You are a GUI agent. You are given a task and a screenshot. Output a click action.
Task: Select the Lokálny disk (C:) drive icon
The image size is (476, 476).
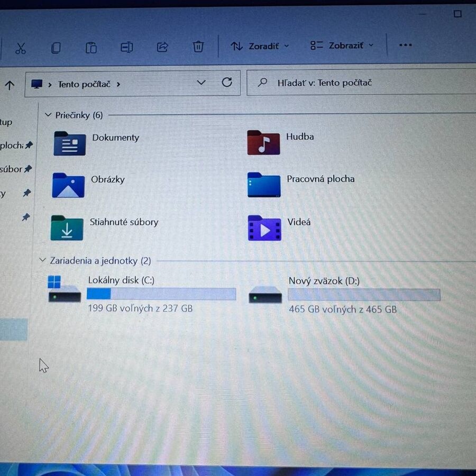tap(65, 289)
